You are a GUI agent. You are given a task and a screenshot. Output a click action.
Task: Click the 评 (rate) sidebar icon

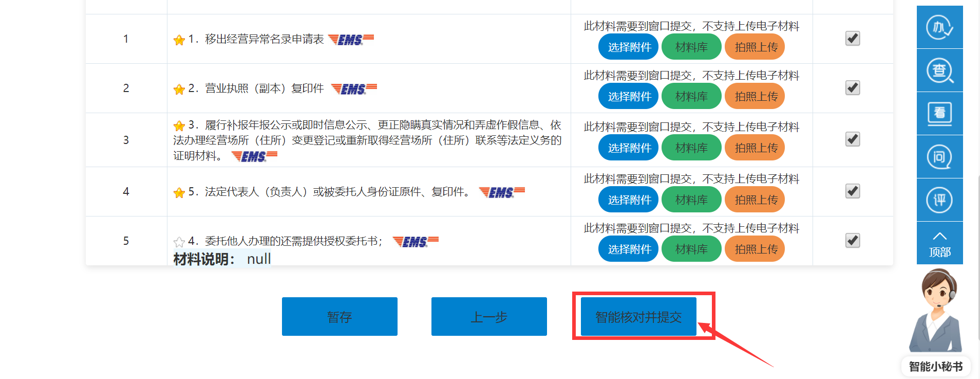[939, 200]
